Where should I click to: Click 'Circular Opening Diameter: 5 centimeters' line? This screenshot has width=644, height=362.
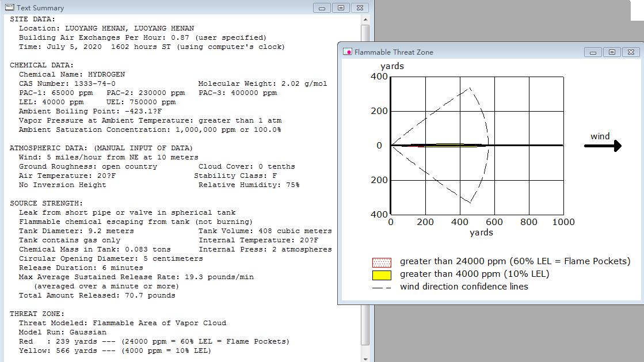click(111, 258)
